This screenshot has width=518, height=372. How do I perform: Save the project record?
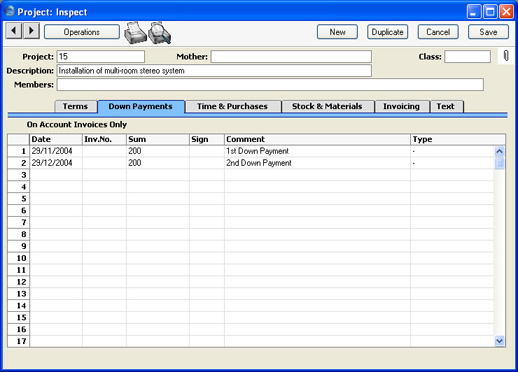pos(488,32)
